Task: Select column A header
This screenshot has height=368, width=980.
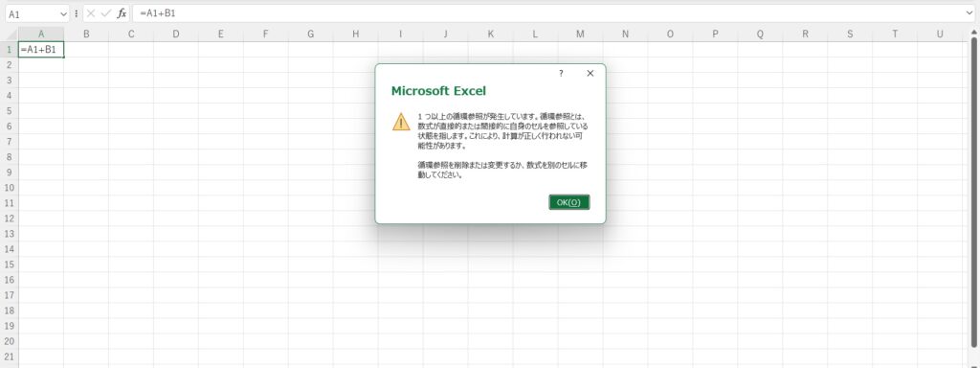Action: click(x=41, y=34)
